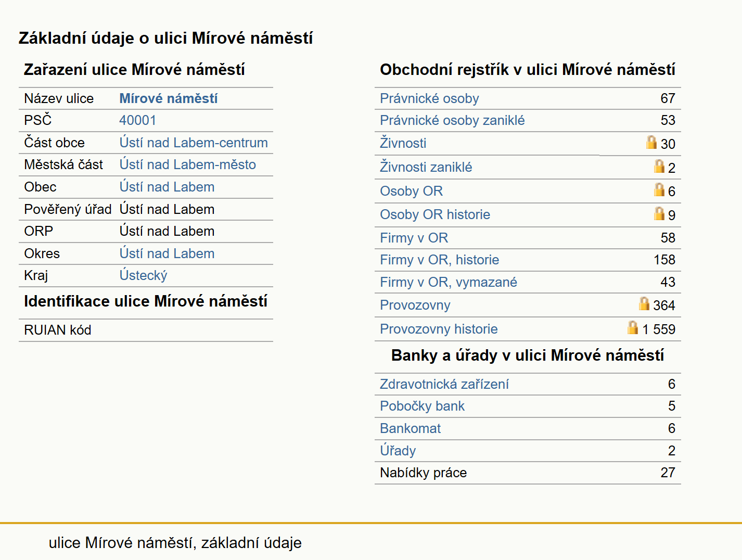This screenshot has height=560, width=742.
Task: Click the lock icon next to Živnosti zaniklé
Action: (x=659, y=166)
